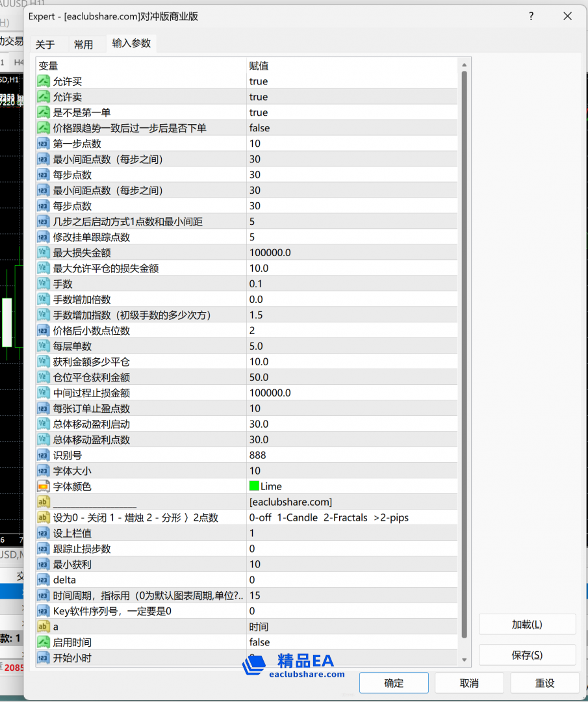
Task: Toggle the 启用时间 false value
Action: pos(260,642)
